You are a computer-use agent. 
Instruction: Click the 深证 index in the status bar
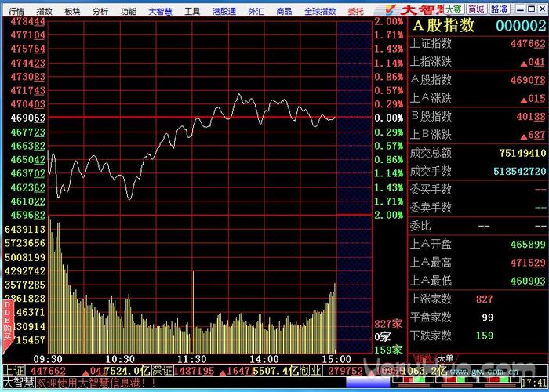click(x=162, y=371)
